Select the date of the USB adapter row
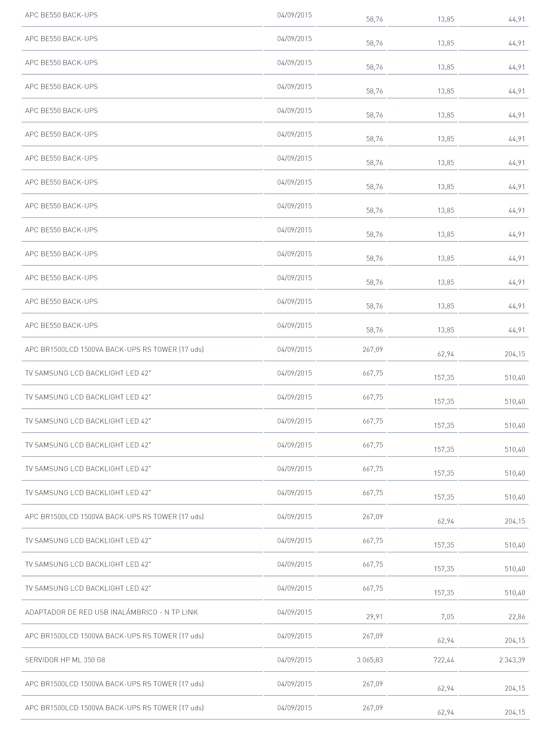 tap(294, 613)
